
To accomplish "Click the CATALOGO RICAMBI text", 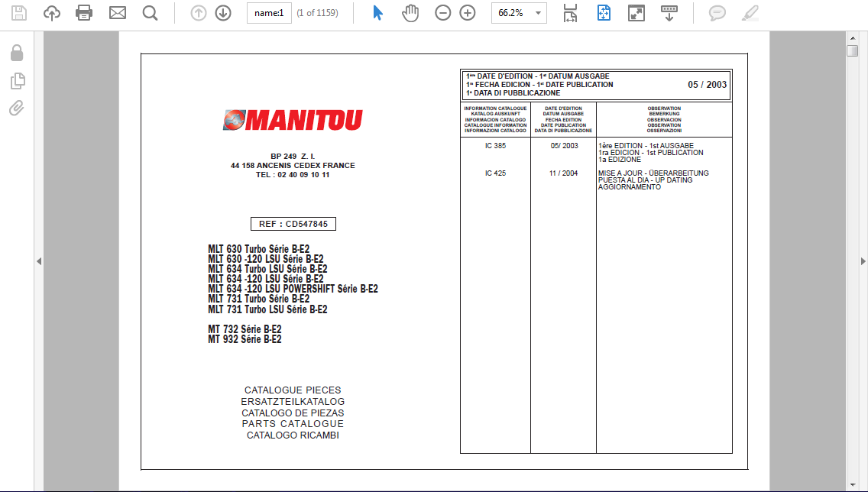I will [x=293, y=435].
